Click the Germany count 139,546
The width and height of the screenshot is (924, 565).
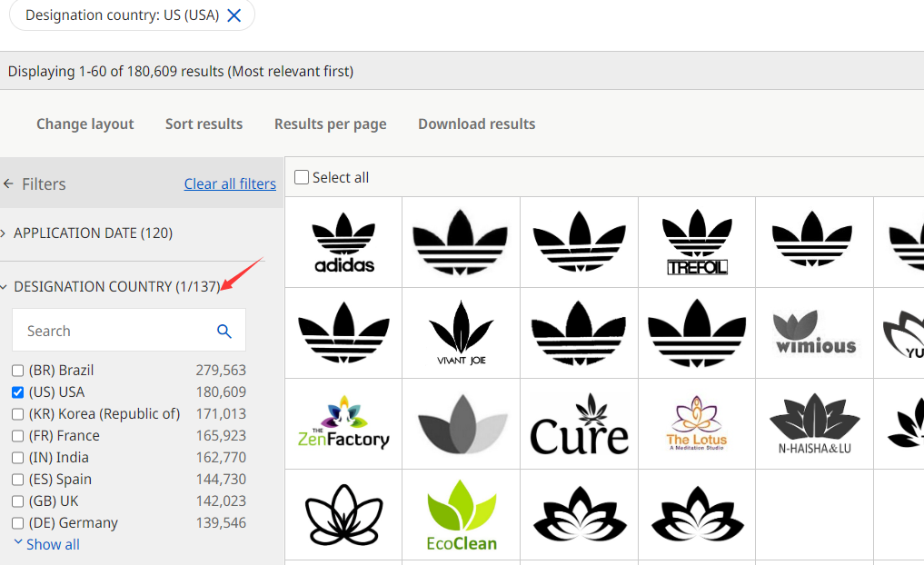click(221, 523)
